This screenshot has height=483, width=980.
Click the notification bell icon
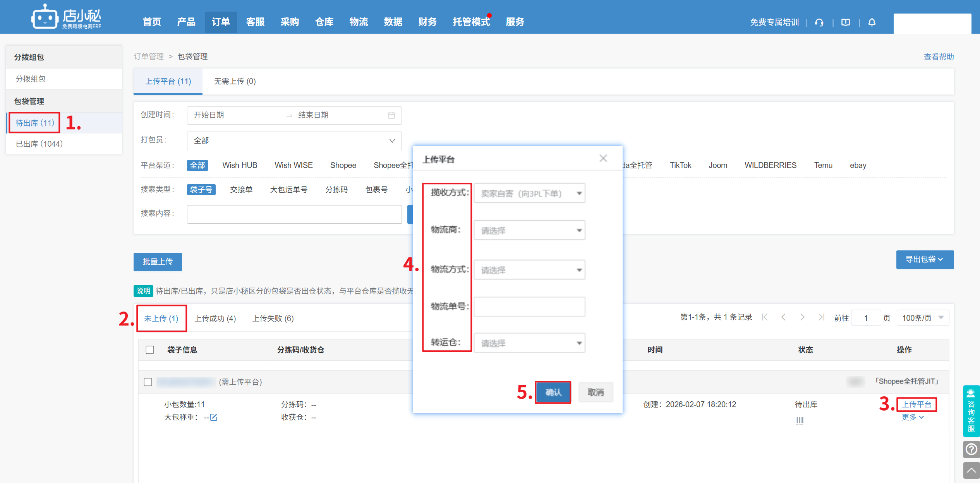click(872, 22)
